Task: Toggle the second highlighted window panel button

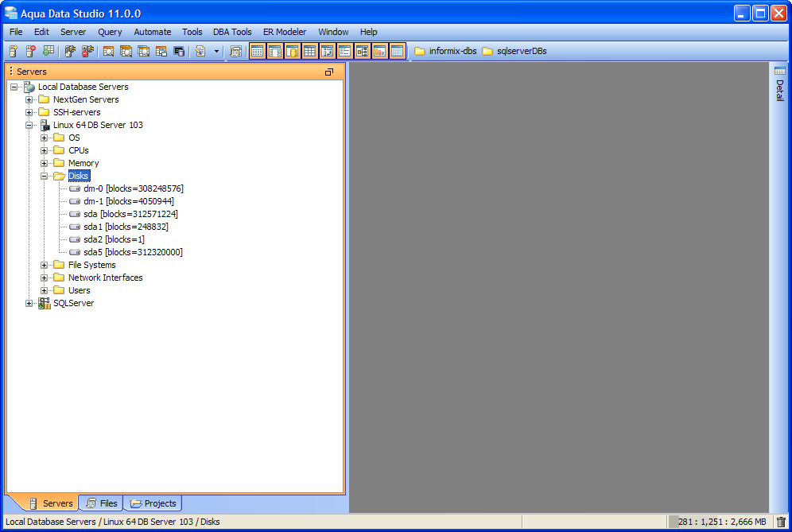Action: pos(275,51)
